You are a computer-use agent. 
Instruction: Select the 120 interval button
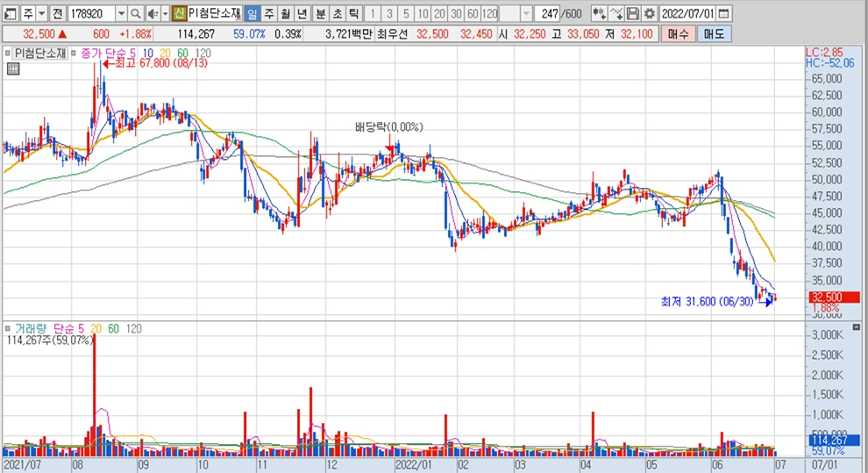click(x=490, y=13)
